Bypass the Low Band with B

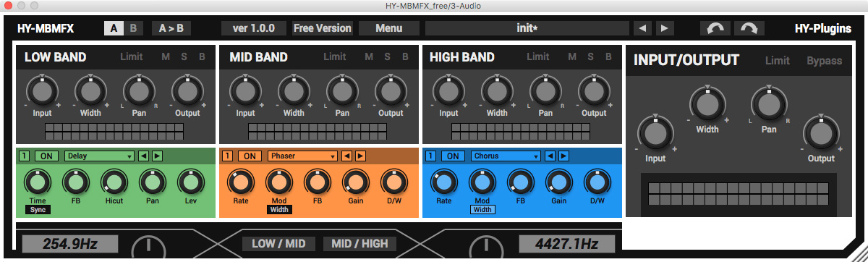(202, 57)
